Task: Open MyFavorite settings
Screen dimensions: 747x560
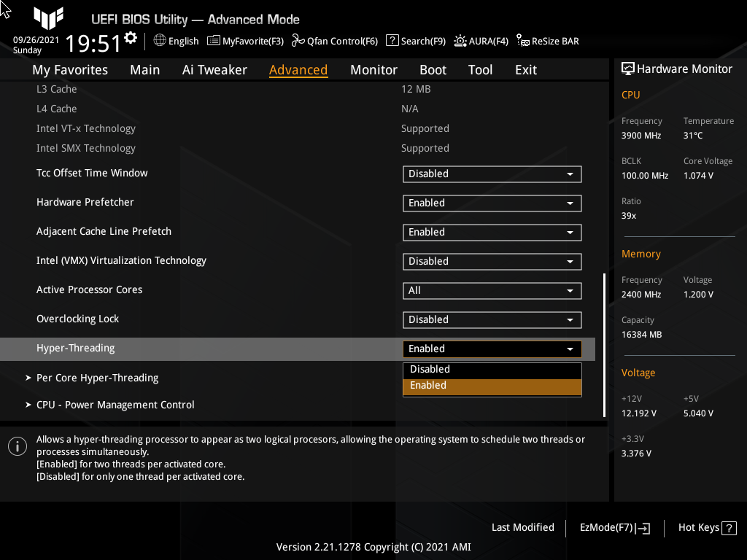Action: pyautogui.click(x=245, y=41)
